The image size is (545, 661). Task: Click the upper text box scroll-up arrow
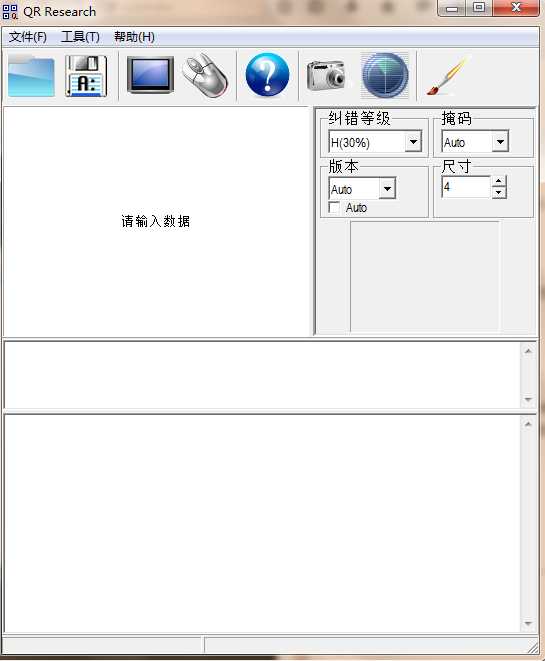(x=528, y=351)
